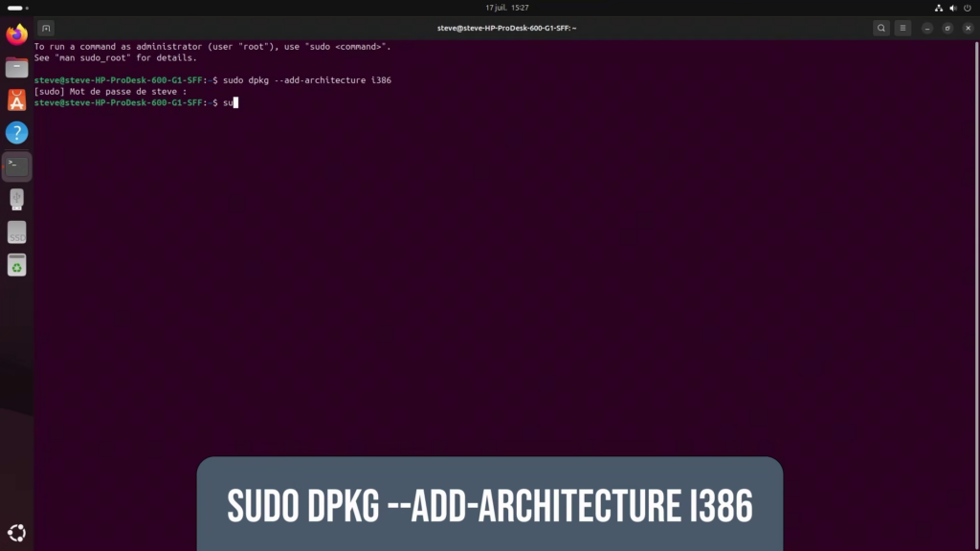Open the clock and calendar at 15:27

(506, 8)
